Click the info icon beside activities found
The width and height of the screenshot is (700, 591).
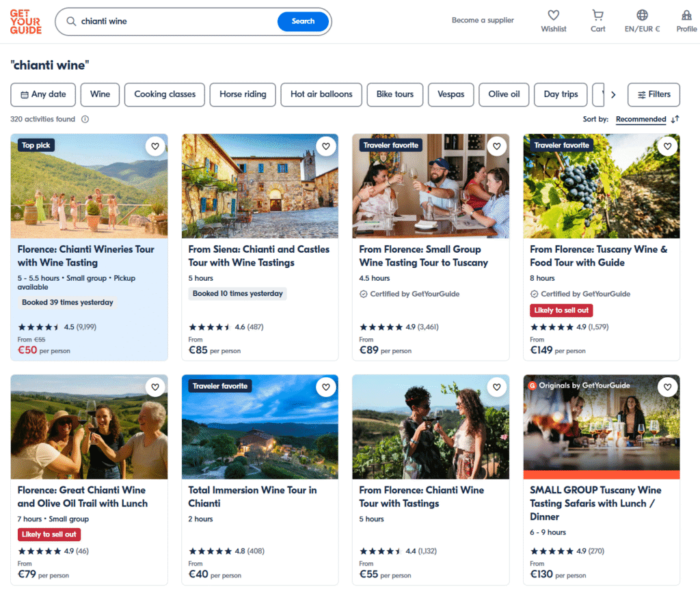pos(85,119)
